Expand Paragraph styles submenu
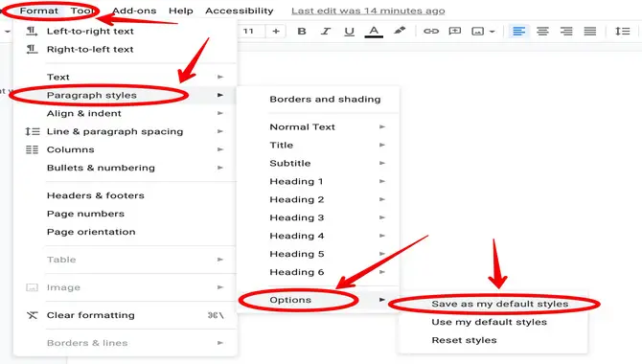Viewport: 642px width, 364px height. coord(125,95)
